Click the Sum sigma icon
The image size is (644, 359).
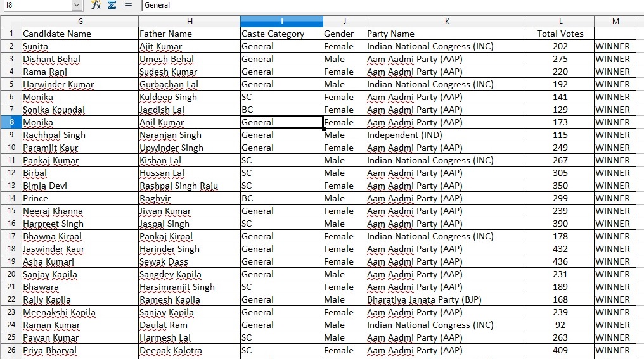click(x=112, y=5)
